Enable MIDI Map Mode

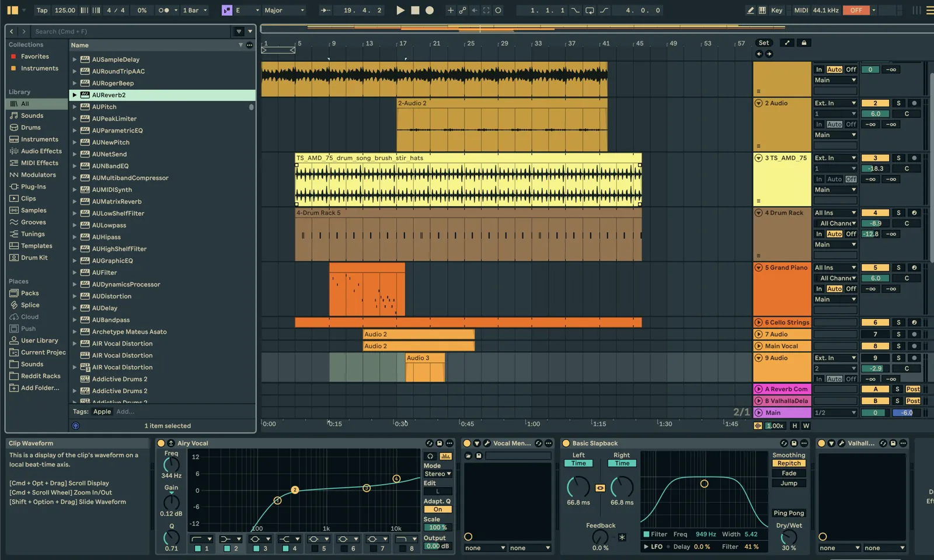(x=801, y=10)
